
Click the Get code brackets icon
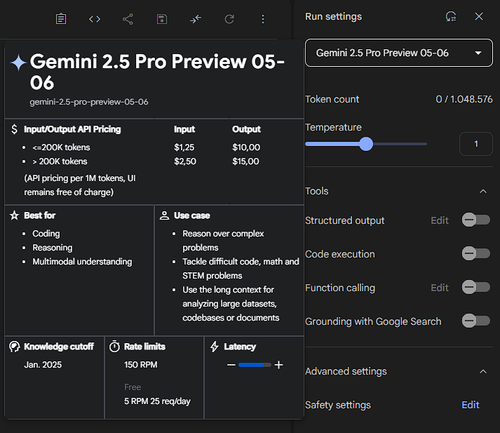[94, 19]
